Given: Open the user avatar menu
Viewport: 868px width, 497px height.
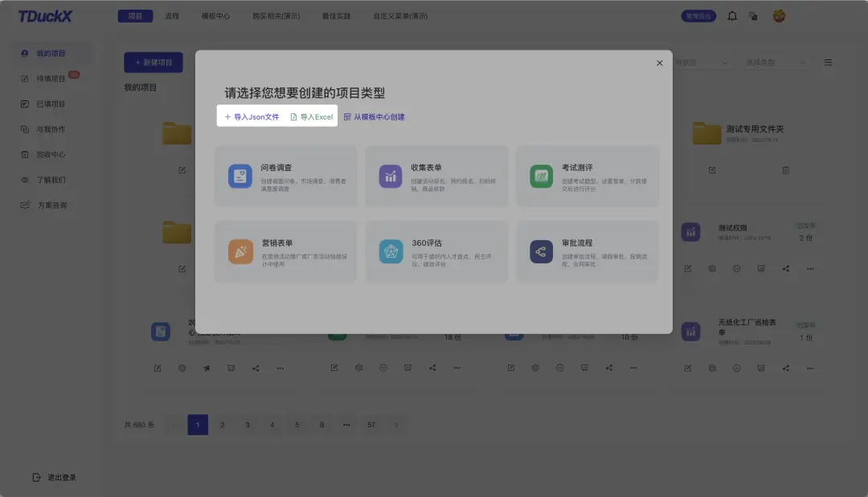Looking at the screenshot, I should [779, 16].
